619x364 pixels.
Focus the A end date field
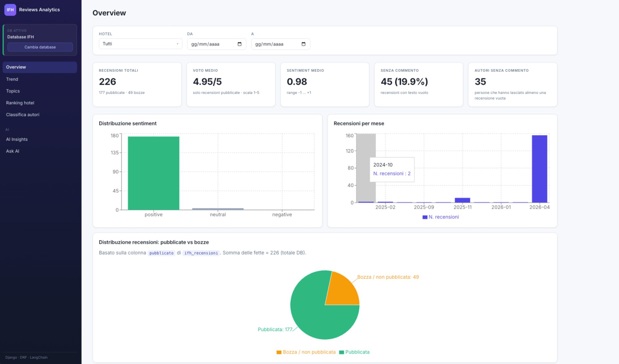click(280, 44)
